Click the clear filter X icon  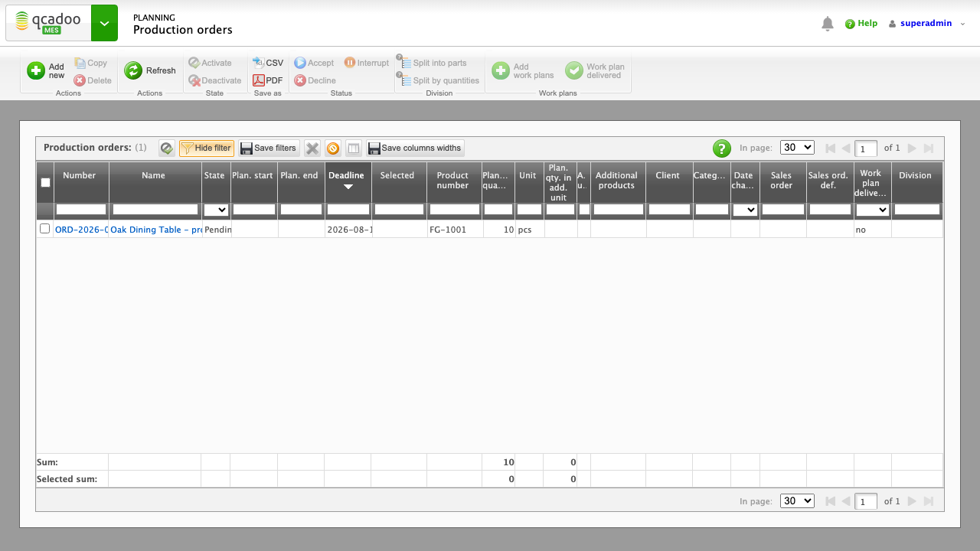tap(312, 148)
